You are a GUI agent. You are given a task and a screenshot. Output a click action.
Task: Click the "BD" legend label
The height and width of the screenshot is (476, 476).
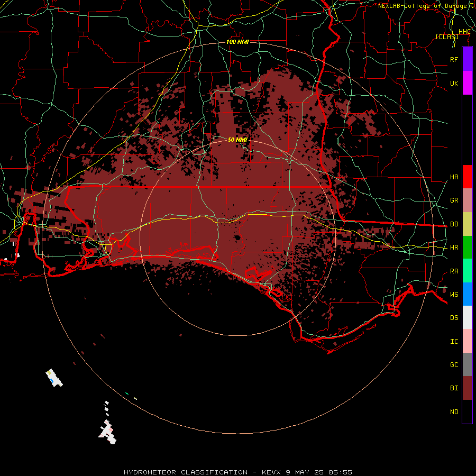tap(454, 224)
